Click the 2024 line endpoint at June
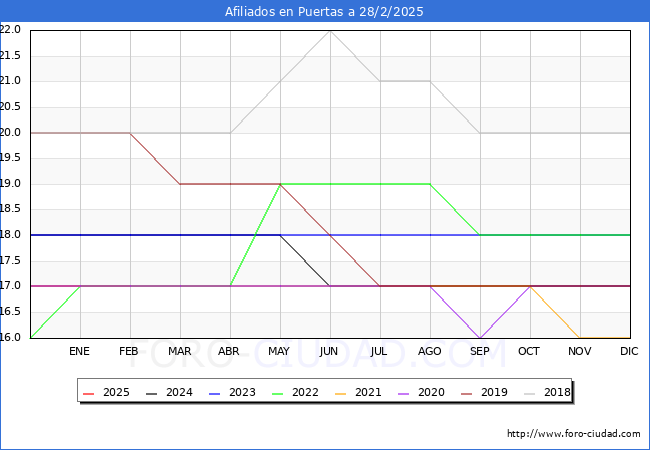The width and height of the screenshot is (650, 450). [x=330, y=286]
